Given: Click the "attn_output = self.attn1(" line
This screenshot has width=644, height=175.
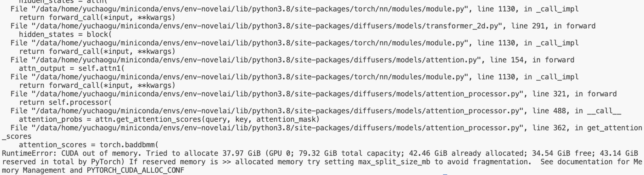Looking at the screenshot, I should 71,69.
